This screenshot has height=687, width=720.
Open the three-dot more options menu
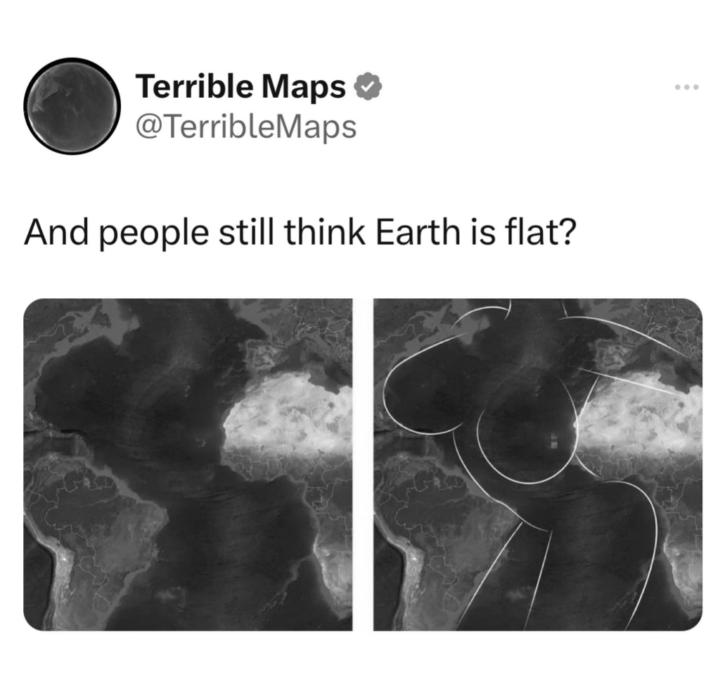click(687, 86)
